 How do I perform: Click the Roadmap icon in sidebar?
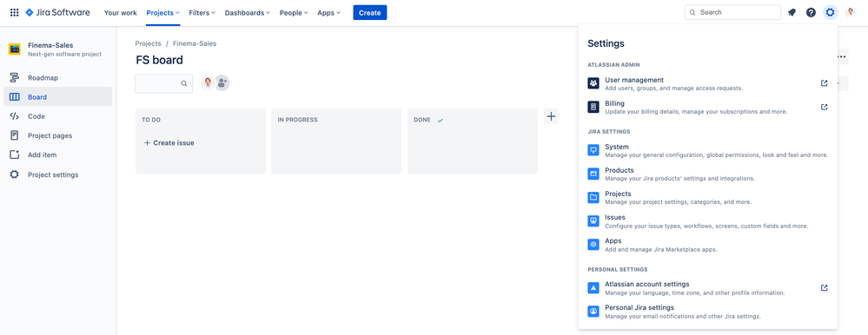(15, 78)
